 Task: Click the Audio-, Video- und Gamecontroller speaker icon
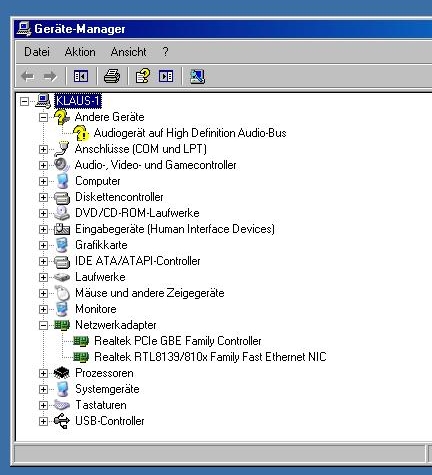[x=62, y=165]
